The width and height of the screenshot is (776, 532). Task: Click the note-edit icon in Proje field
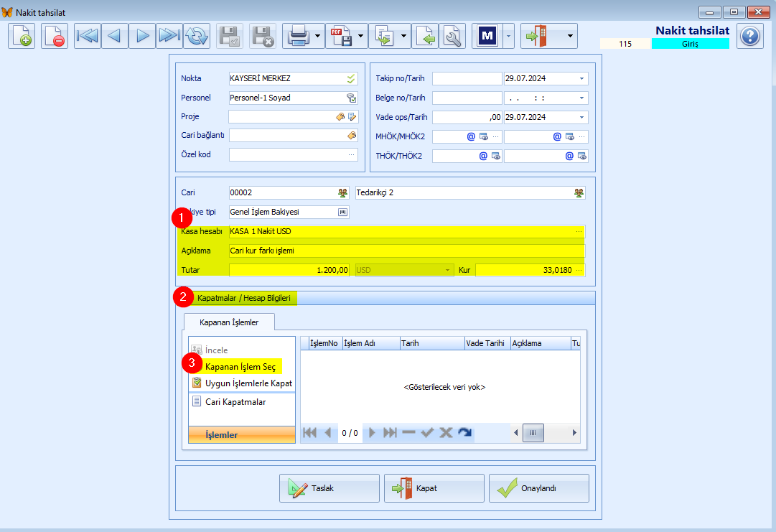pos(352,117)
